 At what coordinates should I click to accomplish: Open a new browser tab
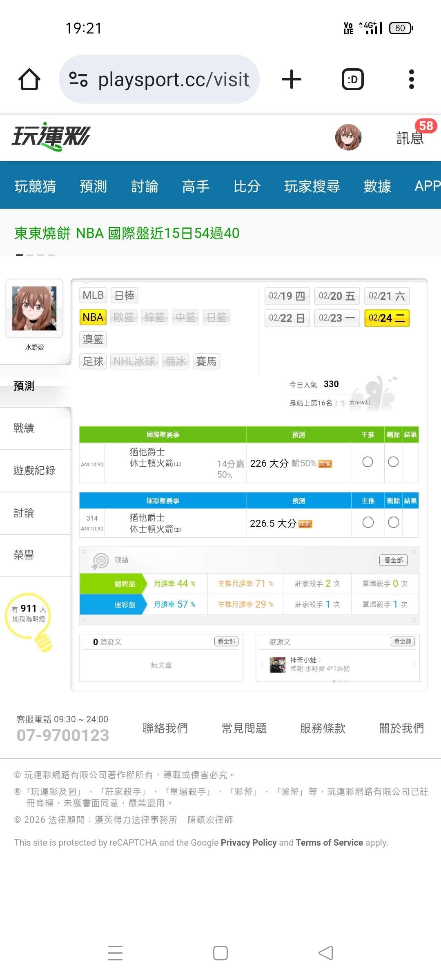[292, 79]
